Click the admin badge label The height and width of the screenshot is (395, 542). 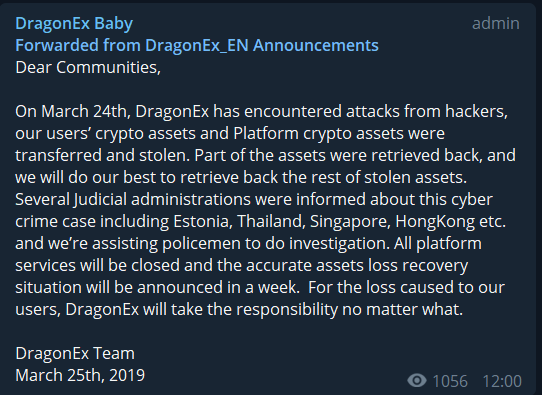(496, 23)
